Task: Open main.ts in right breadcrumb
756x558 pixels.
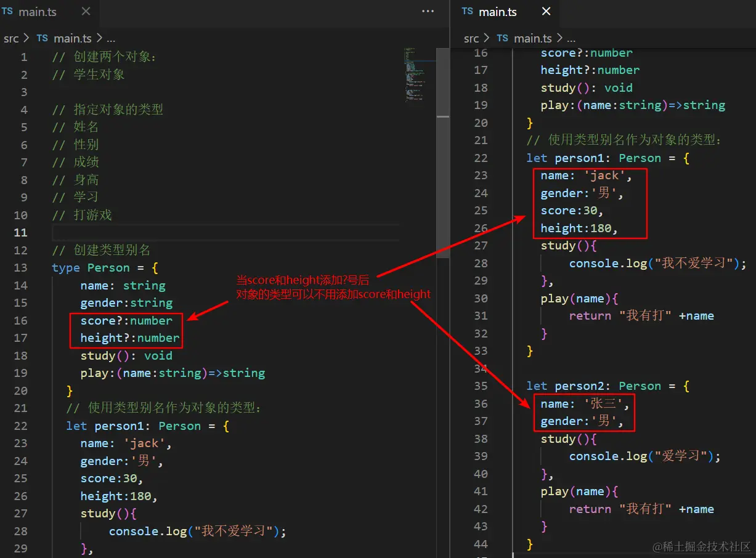Action: [534, 38]
